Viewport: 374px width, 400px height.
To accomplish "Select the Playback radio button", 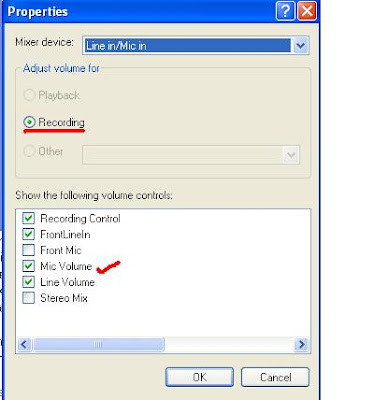I will click(x=29, y=95).
